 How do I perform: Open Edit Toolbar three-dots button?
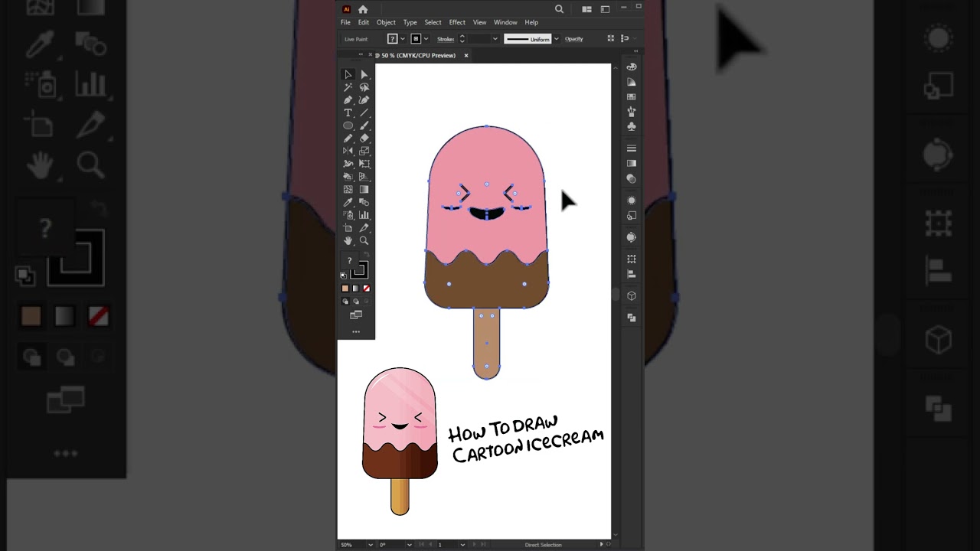click(356, 331)
